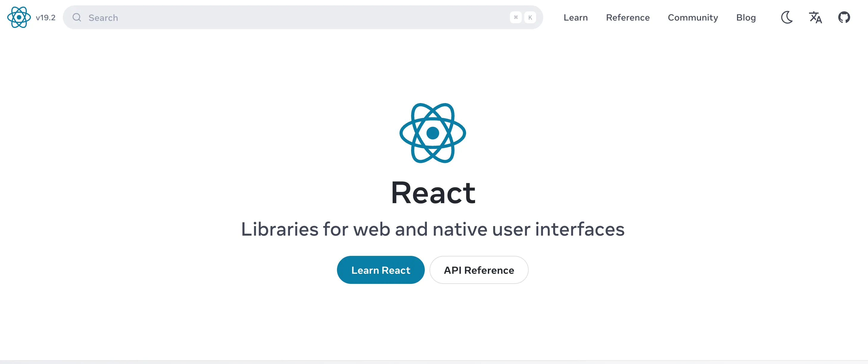The width and height of the screenshot is (868, 364).
Task: Open the Learn section
Action: pyautogui.click(x=575, y=18)
